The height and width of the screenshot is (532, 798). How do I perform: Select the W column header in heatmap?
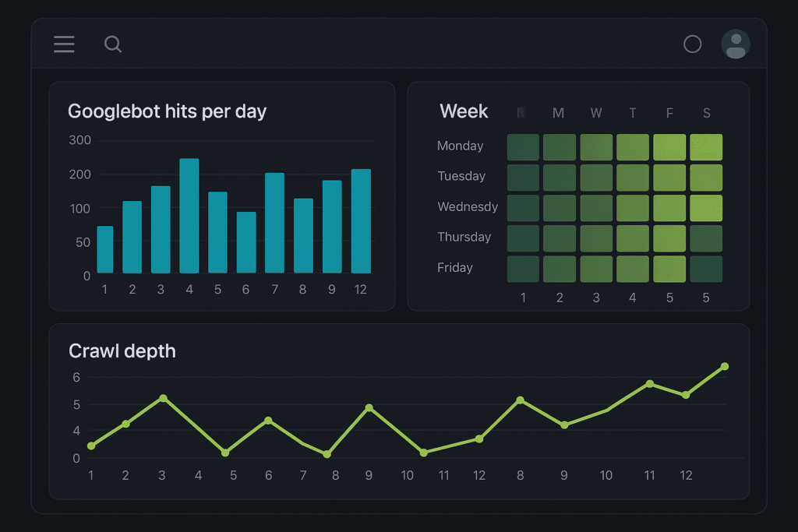(596, 113)
